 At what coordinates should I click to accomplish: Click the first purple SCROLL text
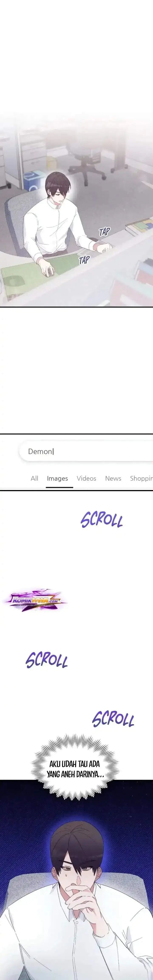[x=102, y=520]
